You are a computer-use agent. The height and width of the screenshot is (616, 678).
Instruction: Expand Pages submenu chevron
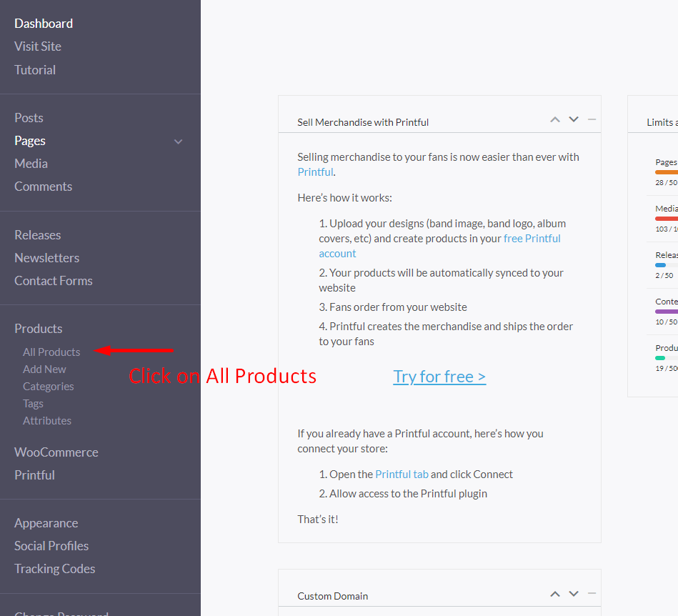(178, 141)
